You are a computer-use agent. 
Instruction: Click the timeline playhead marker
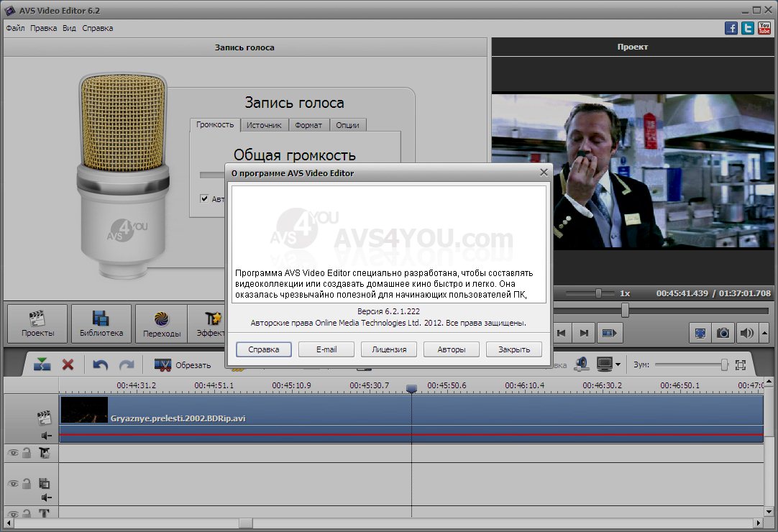point(411,388)
